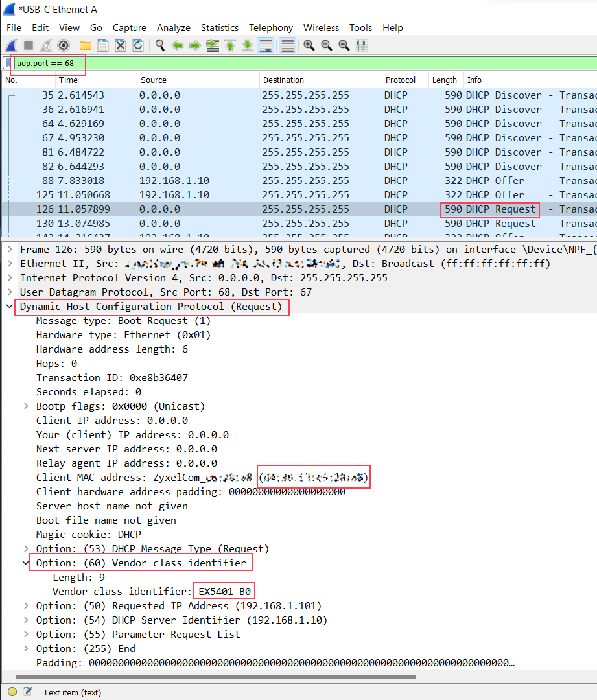Expand the Bootp flags field
The width and height of the screenshot is (597, 700).
(26, 406)
